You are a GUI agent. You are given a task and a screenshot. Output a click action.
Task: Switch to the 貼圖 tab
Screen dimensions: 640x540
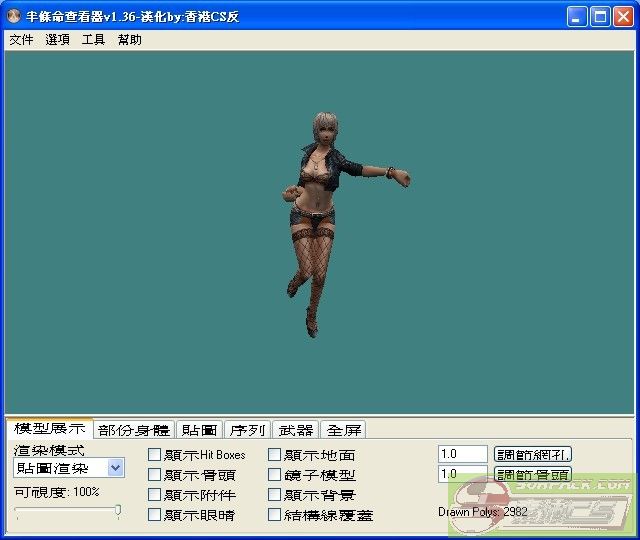point(199,430)
